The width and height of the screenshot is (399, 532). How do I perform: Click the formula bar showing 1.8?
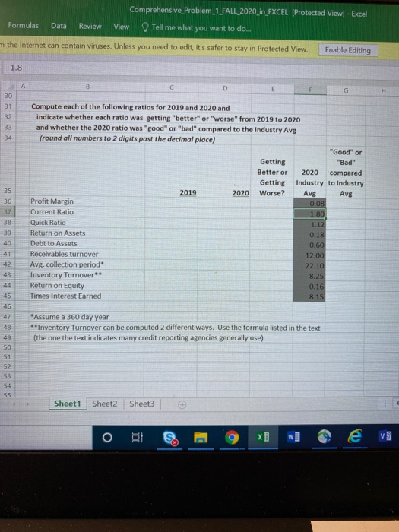coord(199,68)
